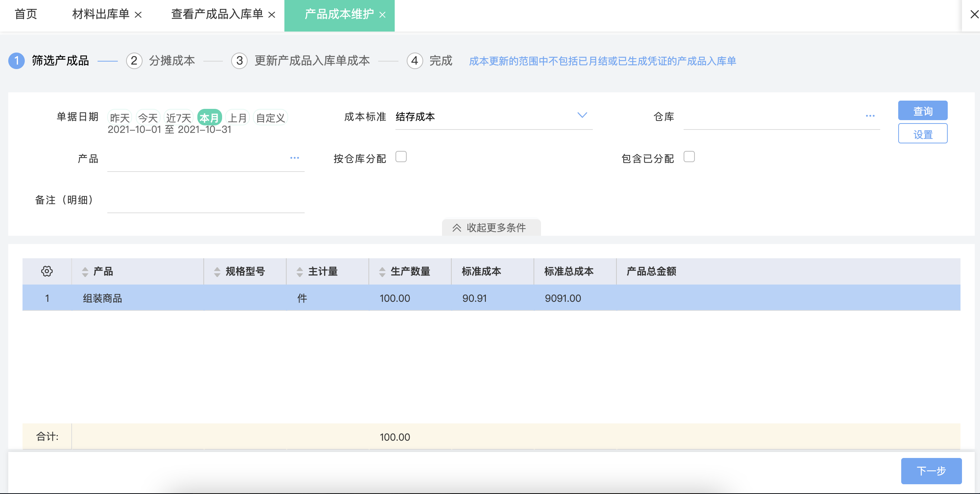Select the 上月 date filter
980x494 pixels.
coord(237,117)
